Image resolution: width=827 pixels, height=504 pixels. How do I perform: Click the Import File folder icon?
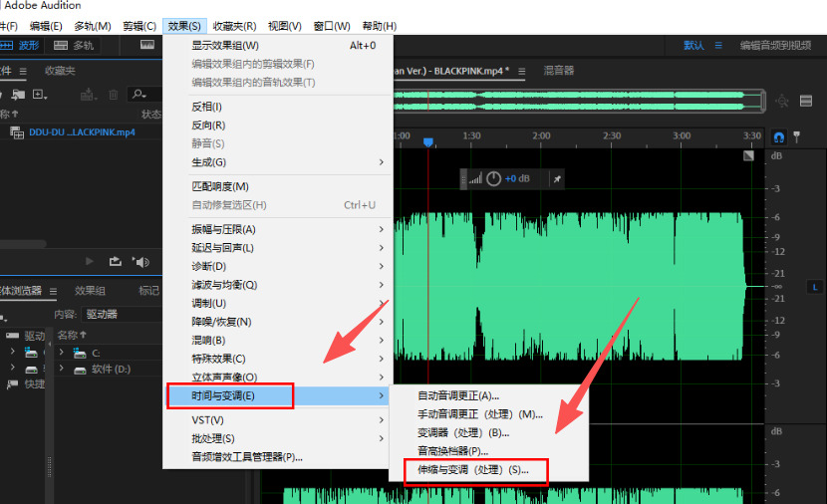click(x=18, y=95)
